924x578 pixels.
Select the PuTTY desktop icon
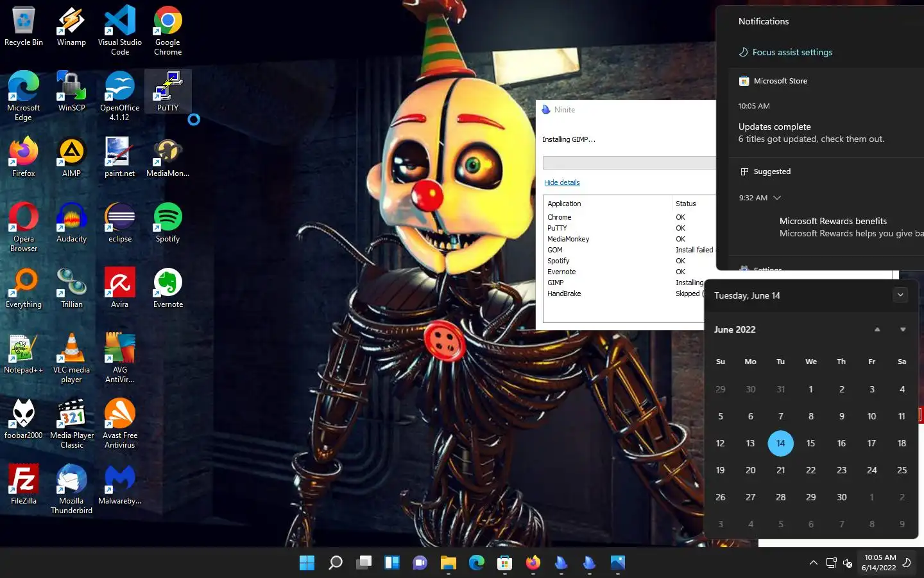click(x=168, y=92)
